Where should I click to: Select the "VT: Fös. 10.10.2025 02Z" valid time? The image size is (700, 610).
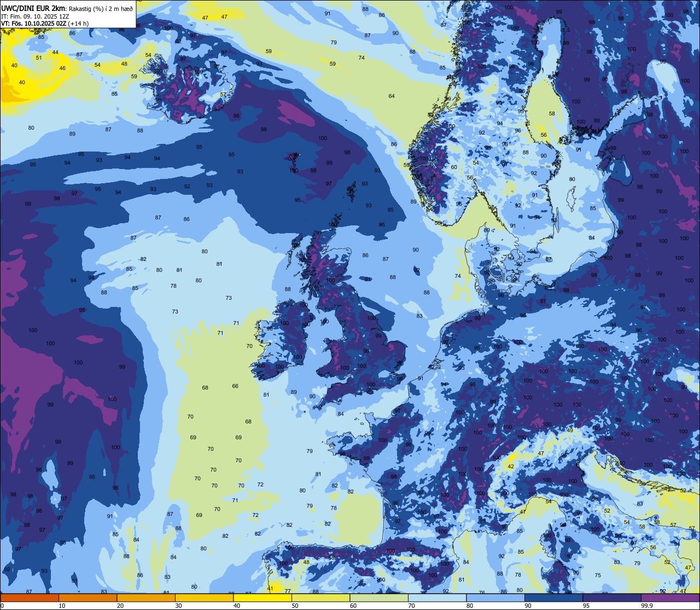(33, 24)
